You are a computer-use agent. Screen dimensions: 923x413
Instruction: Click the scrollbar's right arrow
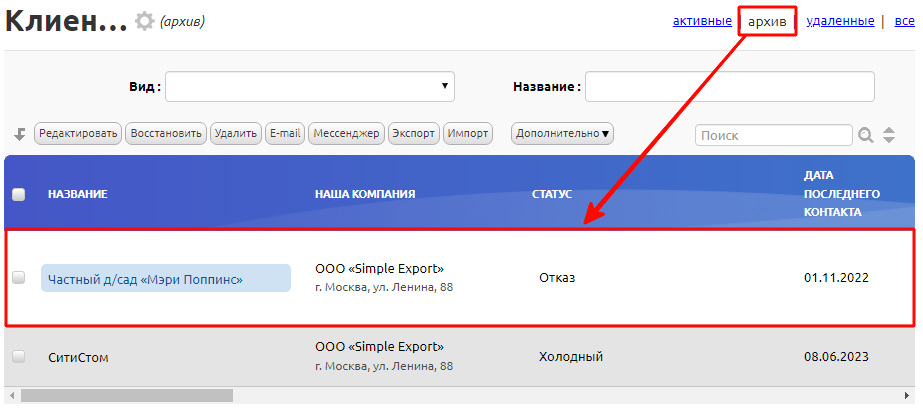(909, 395)
